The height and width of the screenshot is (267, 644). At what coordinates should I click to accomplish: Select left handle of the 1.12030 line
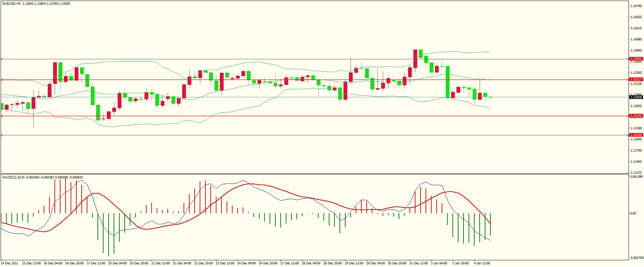(2, 135)
